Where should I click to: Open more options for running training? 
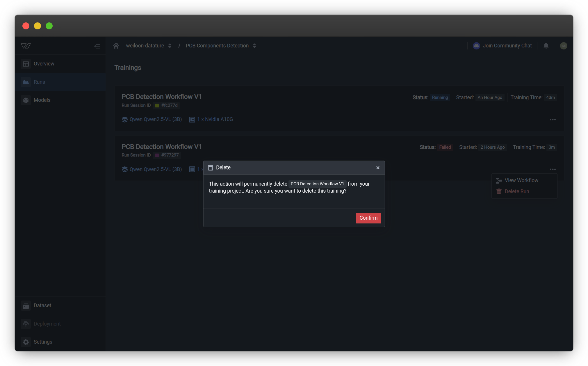pyautogui.click(x=553, y=120)
